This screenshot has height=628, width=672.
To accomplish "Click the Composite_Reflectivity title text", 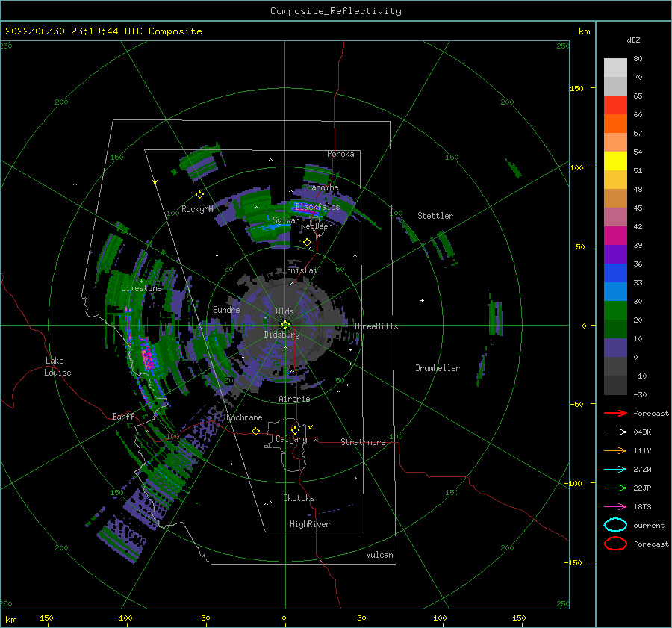I will click(335, 11).
